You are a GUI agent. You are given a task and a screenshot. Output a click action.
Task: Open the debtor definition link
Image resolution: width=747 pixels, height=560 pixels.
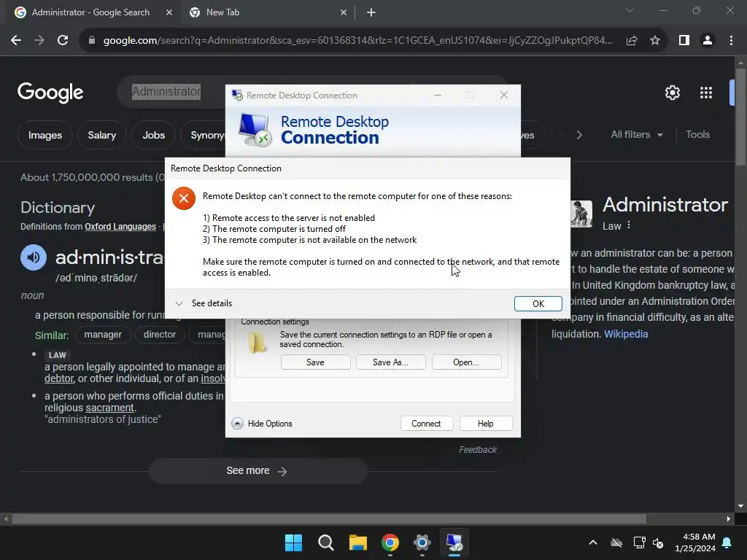click(x=58, y=378)
